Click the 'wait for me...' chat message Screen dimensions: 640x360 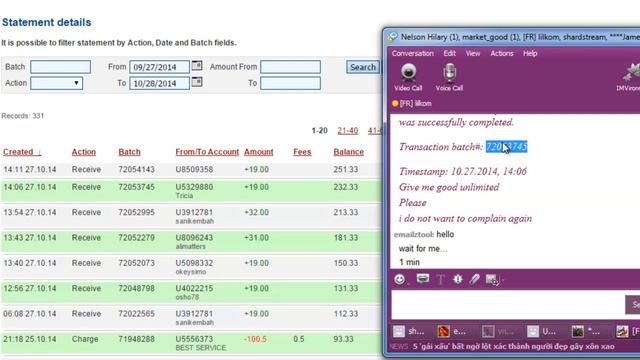click(x=423, y=249)
